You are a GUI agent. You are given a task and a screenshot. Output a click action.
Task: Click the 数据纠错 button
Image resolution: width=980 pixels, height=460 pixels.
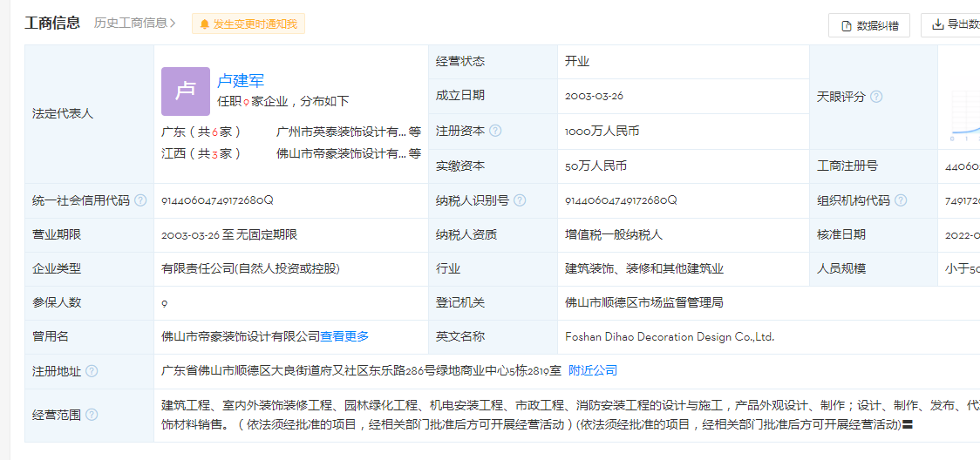click(869, 25)
